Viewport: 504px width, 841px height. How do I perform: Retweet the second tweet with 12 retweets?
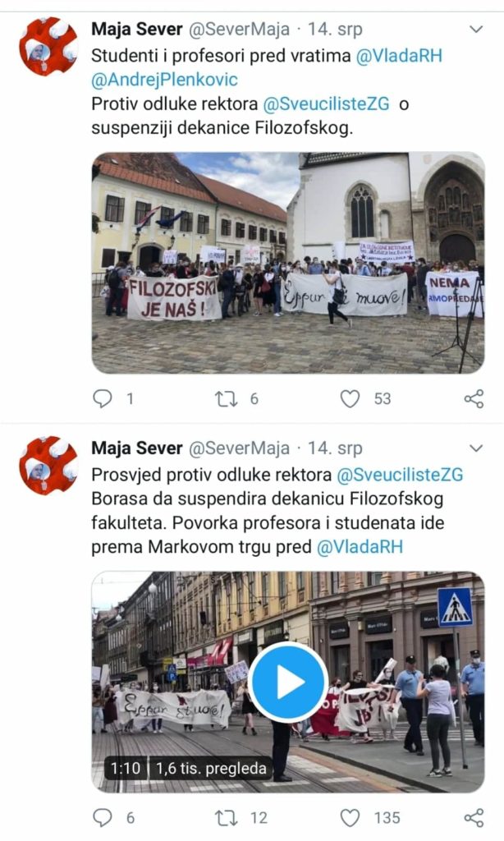[x=226, y=817]
